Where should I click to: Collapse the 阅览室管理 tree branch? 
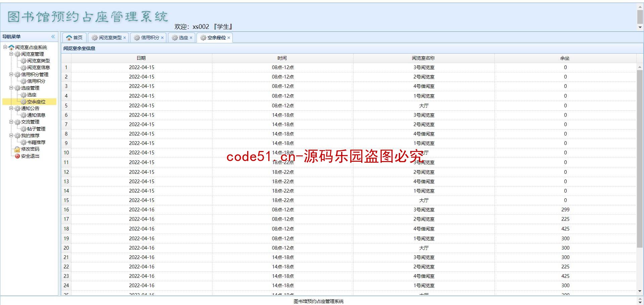11,54
